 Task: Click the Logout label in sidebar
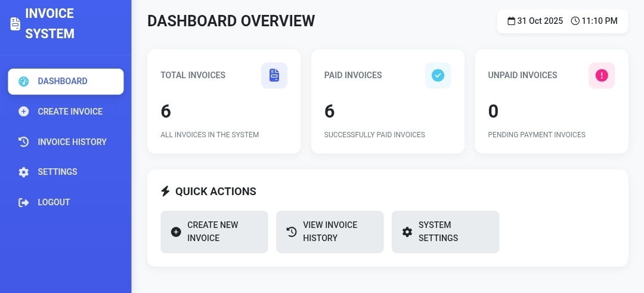pos(54,202)
